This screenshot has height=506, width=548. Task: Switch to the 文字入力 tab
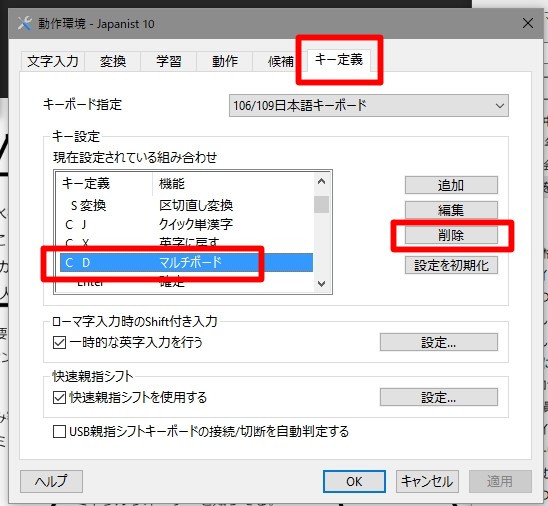coord(53,62)
